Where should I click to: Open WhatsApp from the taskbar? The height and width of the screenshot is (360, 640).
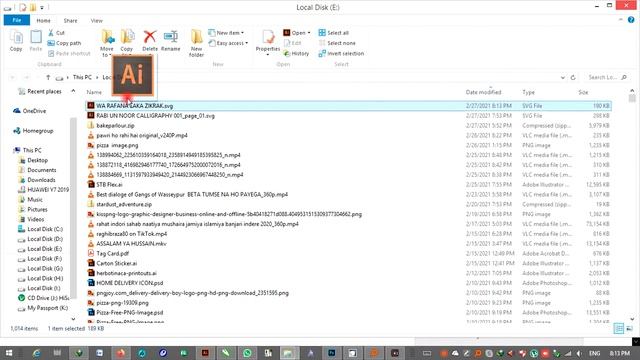(247, 353)
